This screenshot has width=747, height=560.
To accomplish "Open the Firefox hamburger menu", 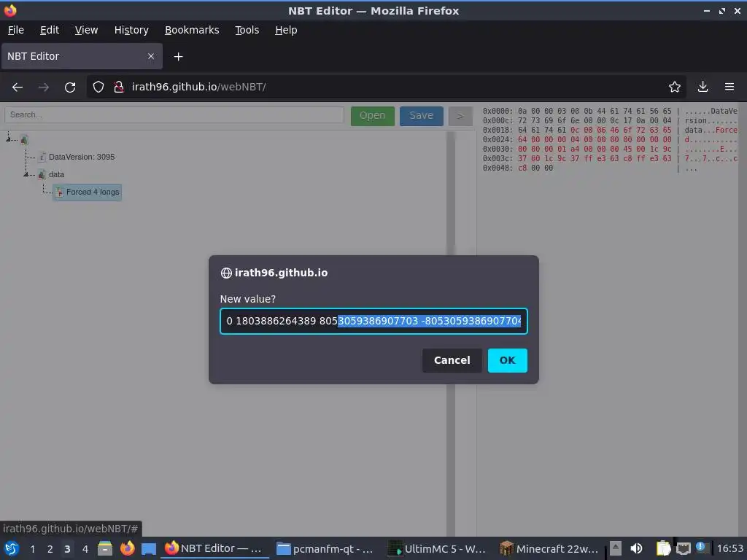I will [x=729, y=87].
